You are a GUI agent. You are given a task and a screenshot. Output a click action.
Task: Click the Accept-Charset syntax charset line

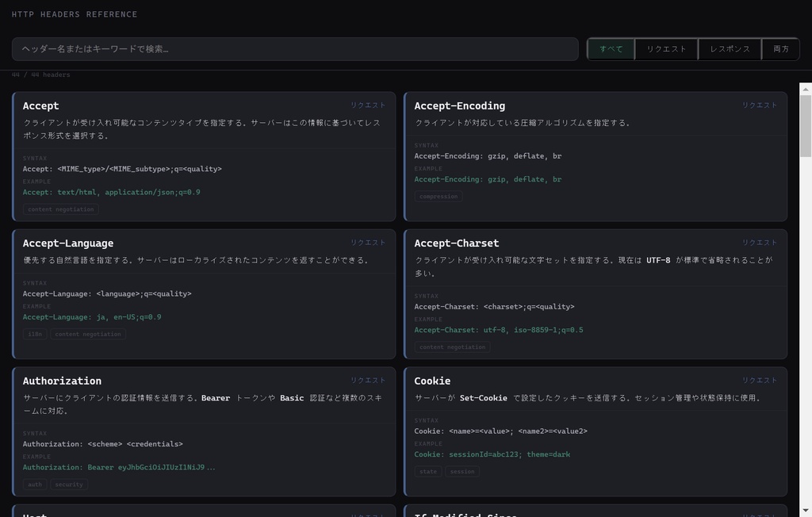point(494,307)
